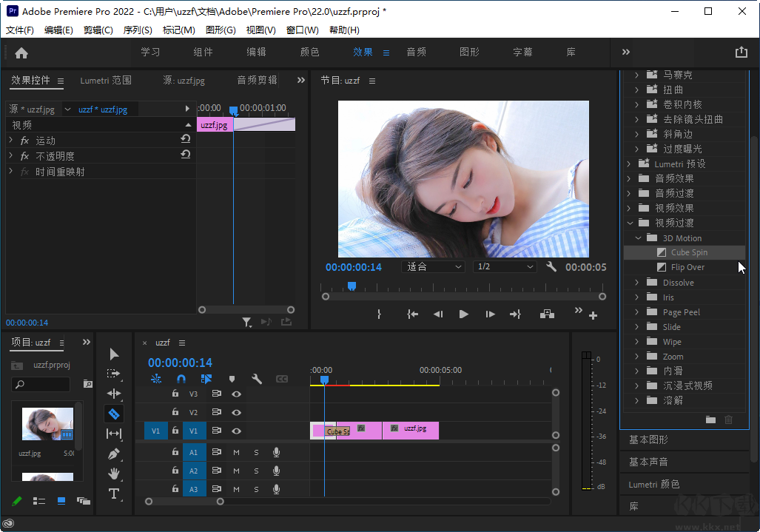Switch to the Lumetri 范围 tab
Image resolution: width=760 pixels, height=532 pixels.
[x=104, y=81]
